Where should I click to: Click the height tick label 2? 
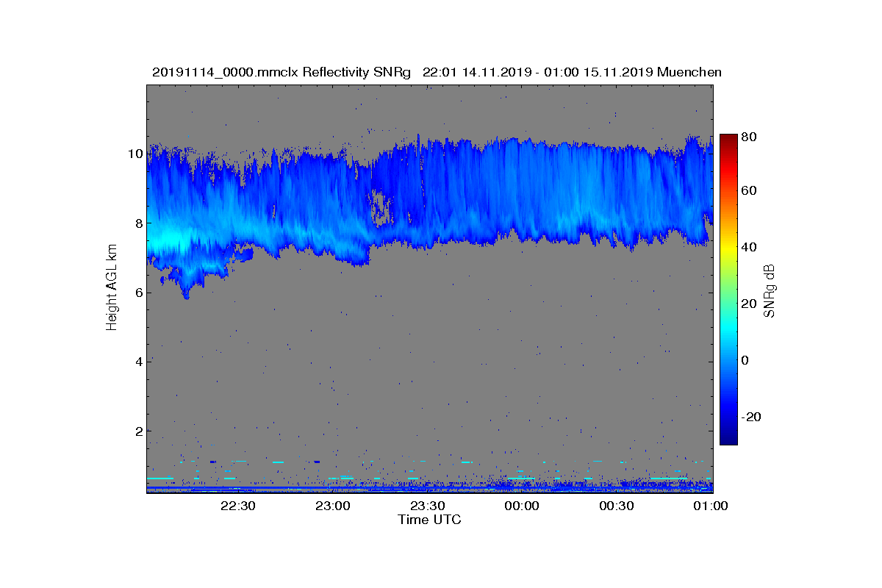coord(137,431)
